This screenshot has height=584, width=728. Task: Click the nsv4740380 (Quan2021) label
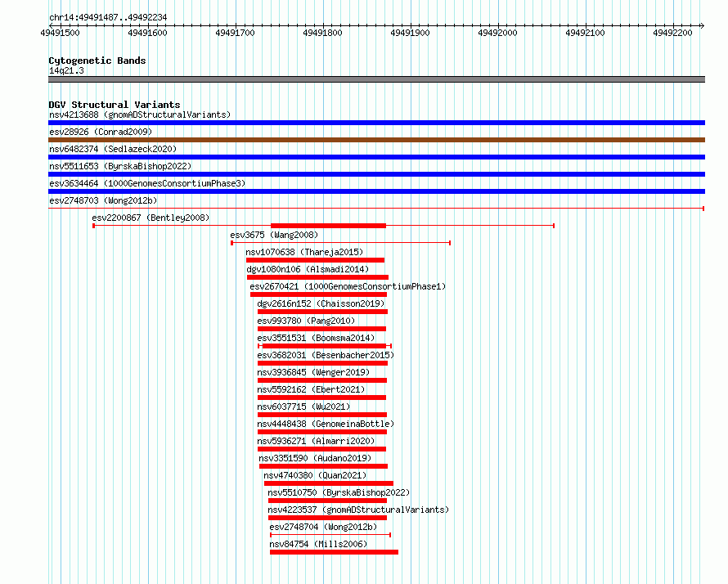[315, 475]
